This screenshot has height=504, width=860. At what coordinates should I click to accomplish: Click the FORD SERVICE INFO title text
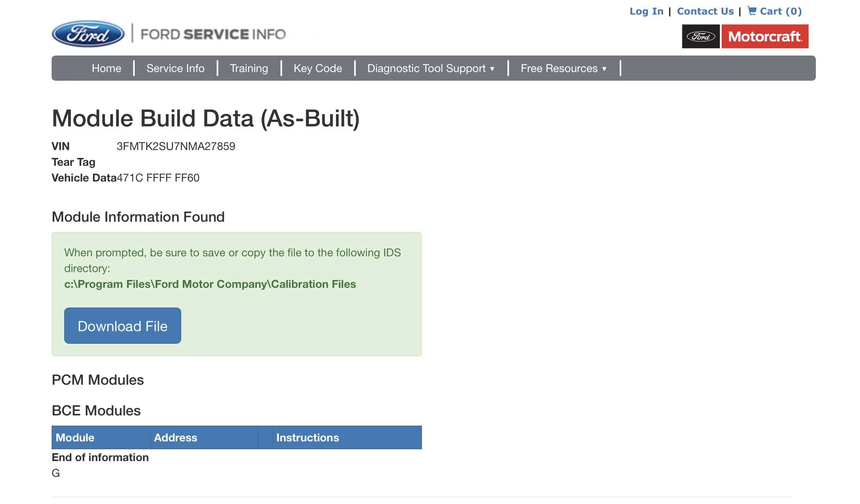click(x=213, y=34)
